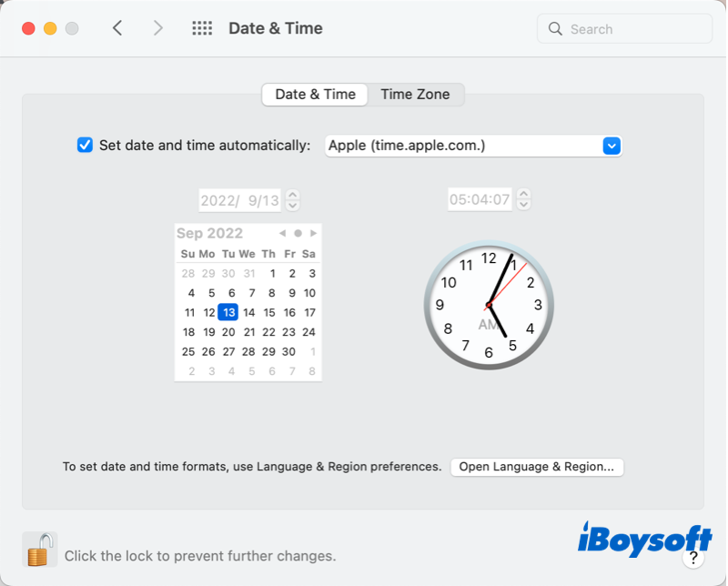
Task: Select September 13 in the calendar
Action: coord(228,312)
